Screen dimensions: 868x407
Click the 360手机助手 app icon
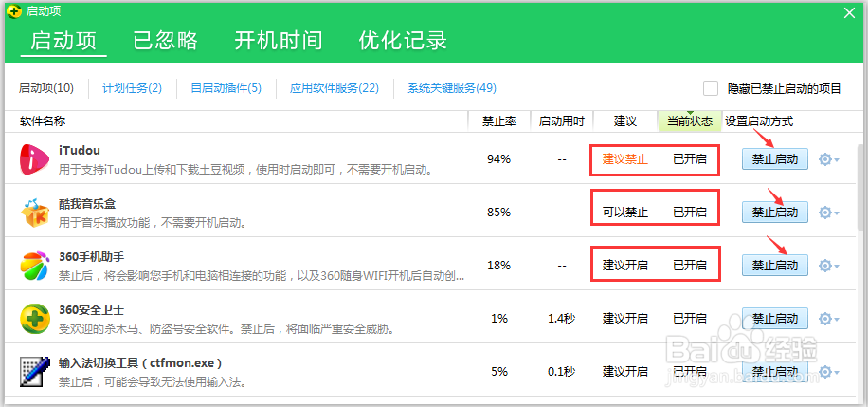pos(35,266)
